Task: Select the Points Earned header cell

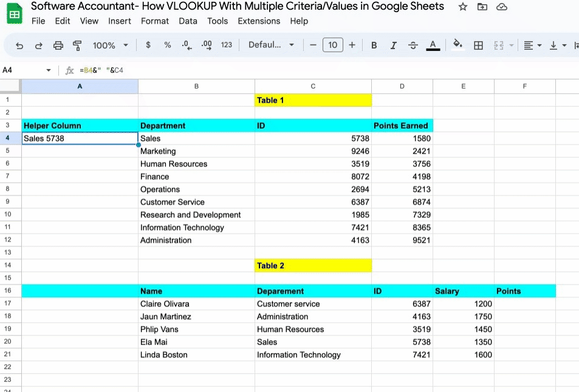Action: click(x=402, y=126)
